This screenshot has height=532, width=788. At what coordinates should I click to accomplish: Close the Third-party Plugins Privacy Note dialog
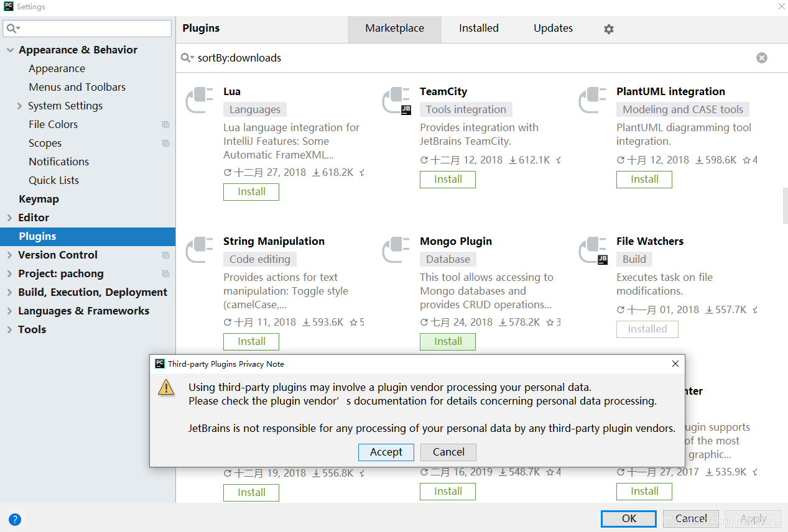click(675, 364)
